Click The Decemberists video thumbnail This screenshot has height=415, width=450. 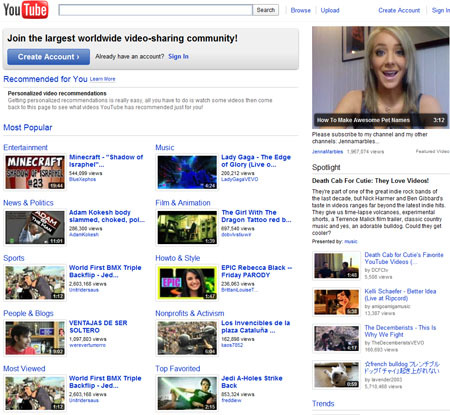coord(336,339)
